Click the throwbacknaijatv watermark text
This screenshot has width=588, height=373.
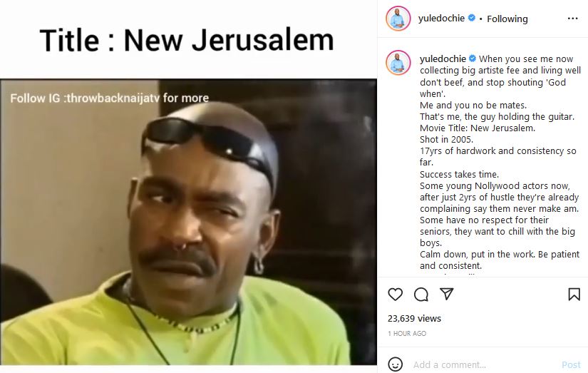coord(110,98)
